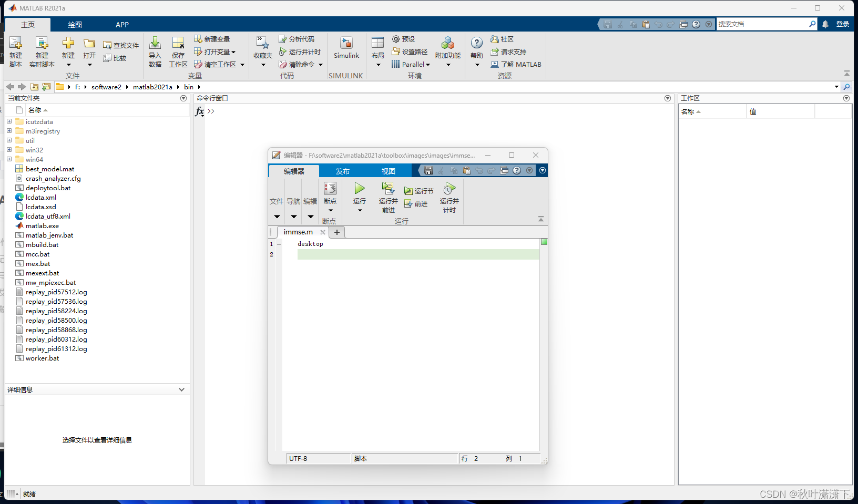Click Preferences (预设) gear icon
This screenshot has height=504, width=858.
coord(396,39)
